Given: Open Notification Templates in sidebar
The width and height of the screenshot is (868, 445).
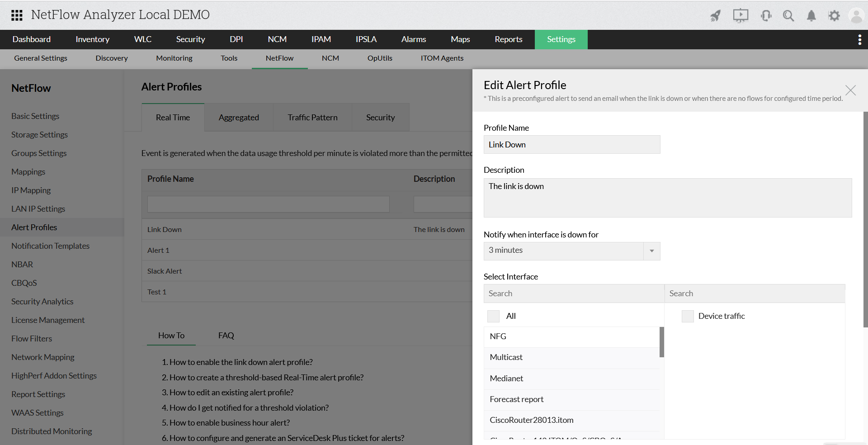Looking at the screenshot, I should tap(50, 246).
